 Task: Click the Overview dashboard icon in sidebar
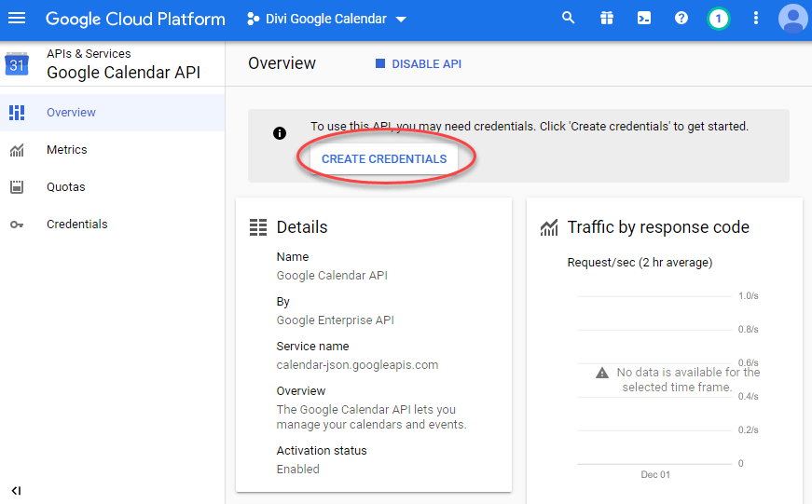pyautogui.click(x=17, y=113)
